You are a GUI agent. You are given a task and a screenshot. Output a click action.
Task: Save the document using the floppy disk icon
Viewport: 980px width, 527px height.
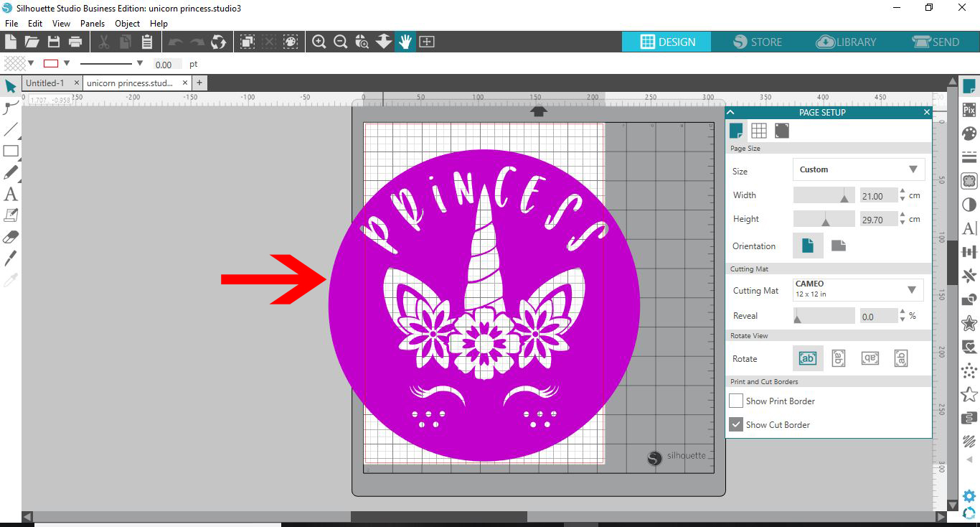(x=53, y=42)
